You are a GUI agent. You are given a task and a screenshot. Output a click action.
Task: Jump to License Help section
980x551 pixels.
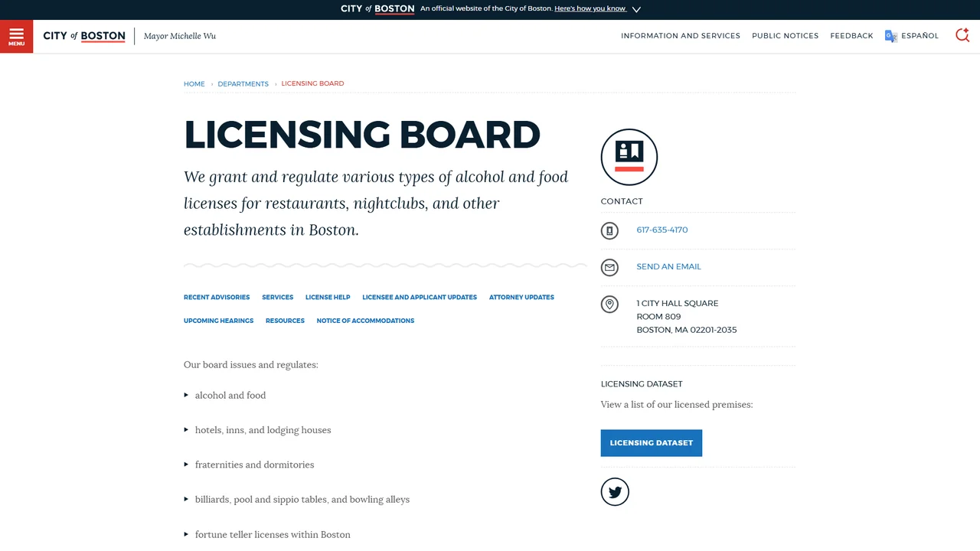328,298
